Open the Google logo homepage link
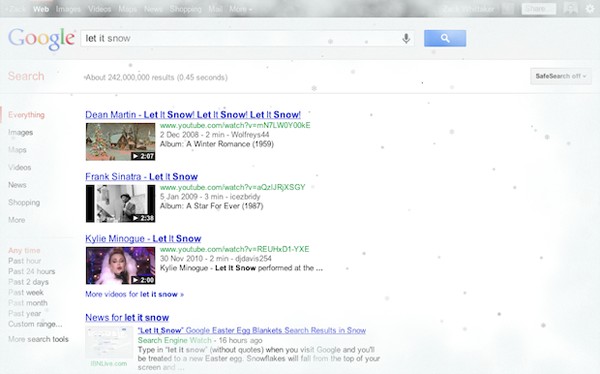The height and width of the screenshot is (374, 600). coord(41,39)
